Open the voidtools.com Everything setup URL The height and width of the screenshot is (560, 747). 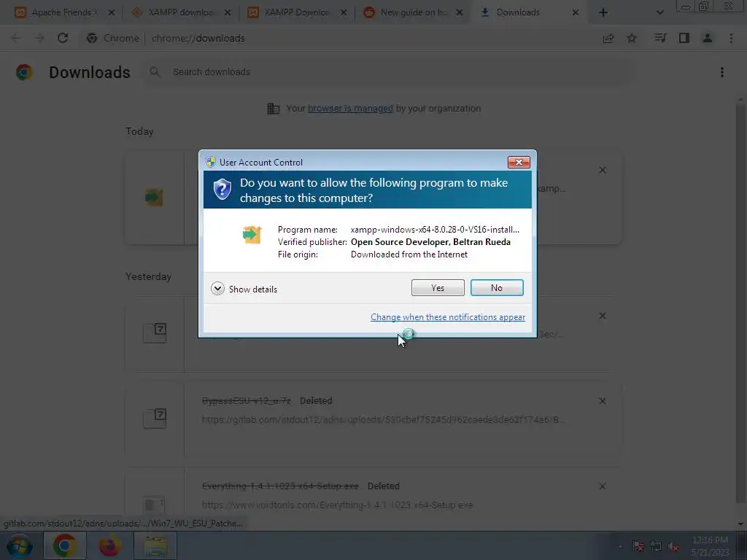click(x=337, y=505)
